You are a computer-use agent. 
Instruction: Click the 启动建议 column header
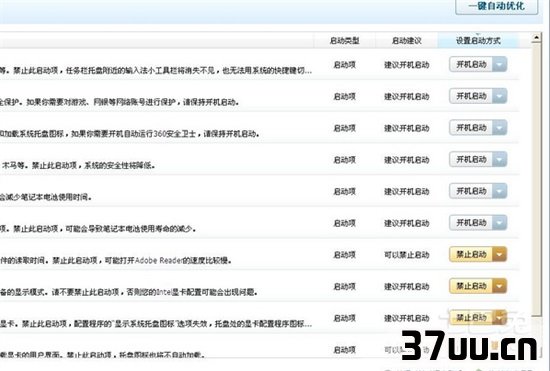coord(407,41)
